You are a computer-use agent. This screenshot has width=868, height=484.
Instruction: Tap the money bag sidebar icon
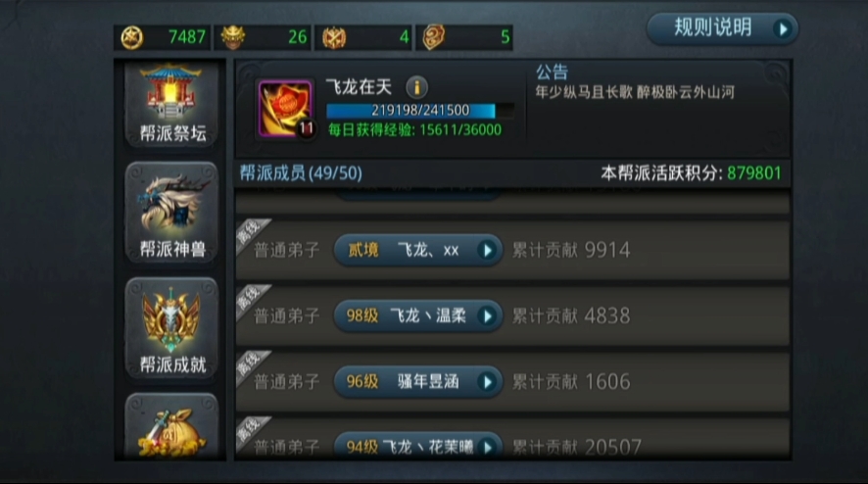[x=171, y=426]
